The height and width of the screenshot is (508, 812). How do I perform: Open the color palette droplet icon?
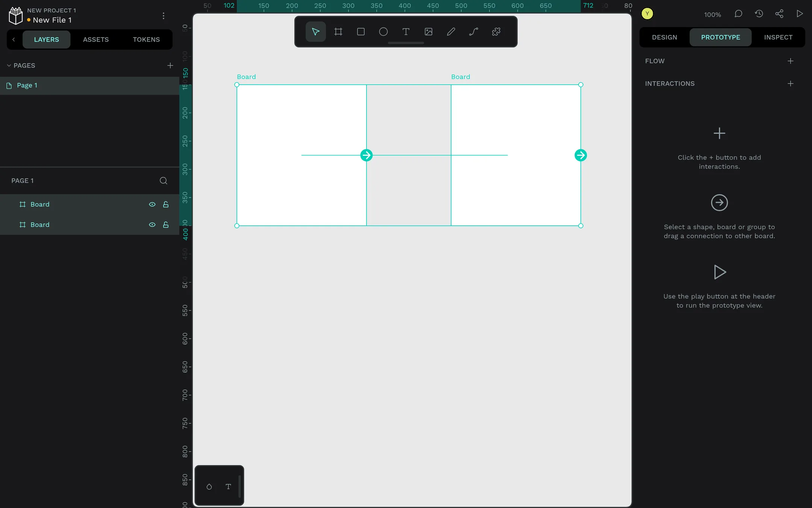(209, 487)
